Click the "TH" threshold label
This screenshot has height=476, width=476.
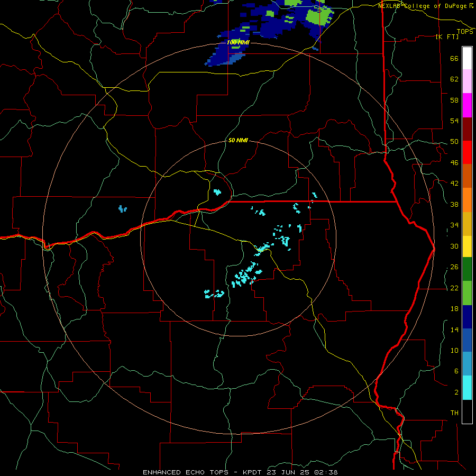point(454,413)
